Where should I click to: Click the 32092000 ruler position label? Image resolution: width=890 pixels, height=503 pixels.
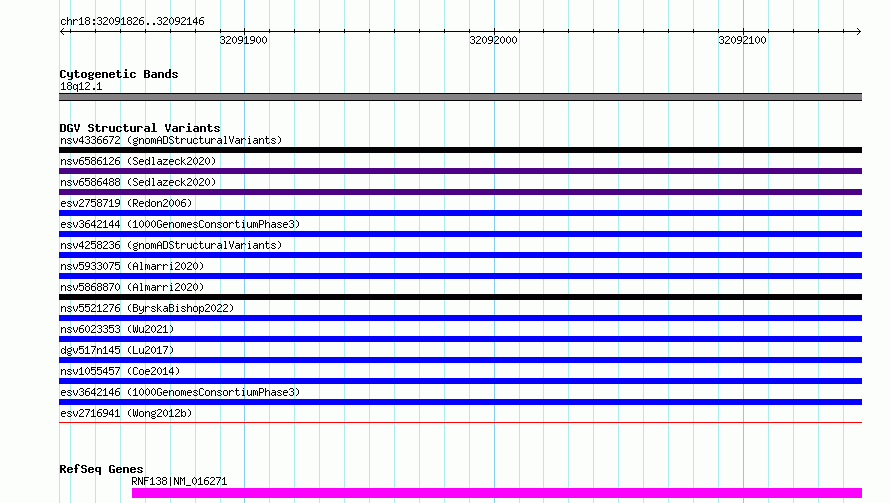493,40
